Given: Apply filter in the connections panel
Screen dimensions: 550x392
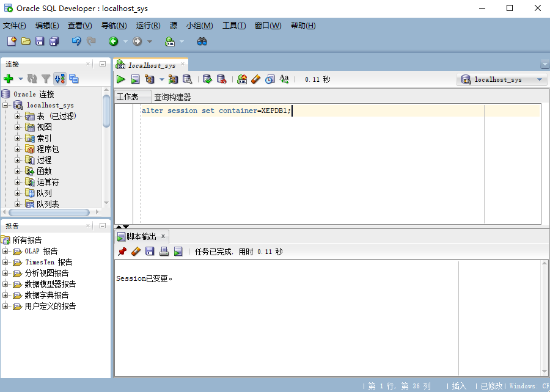Looking at the screenshot, I should pos(46,79).
